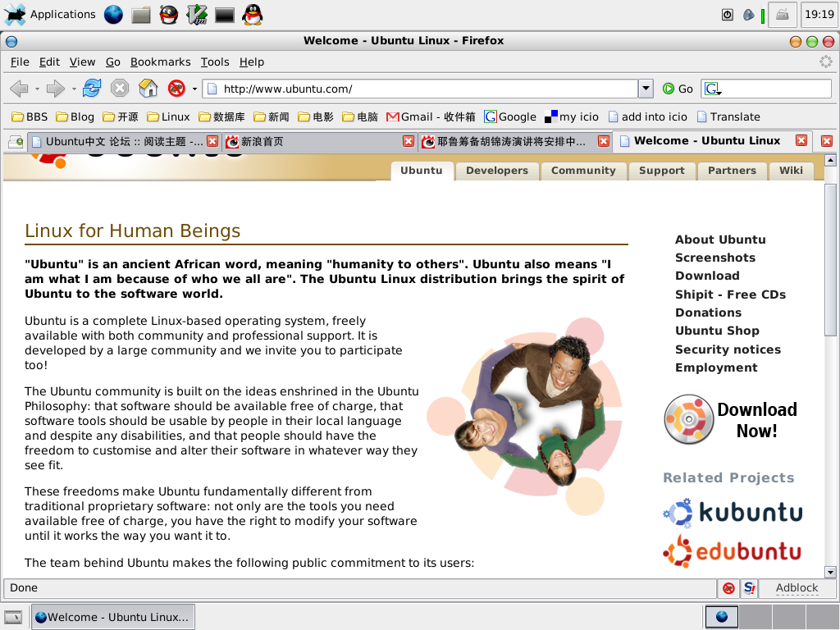Click the Translate bookmark

(728, 116)
